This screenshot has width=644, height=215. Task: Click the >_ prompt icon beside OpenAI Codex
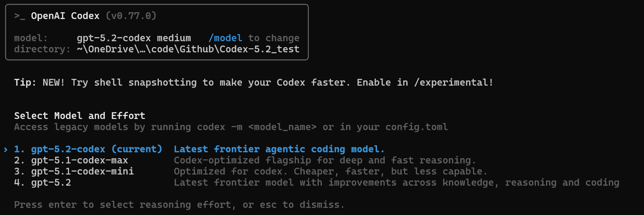19,16
